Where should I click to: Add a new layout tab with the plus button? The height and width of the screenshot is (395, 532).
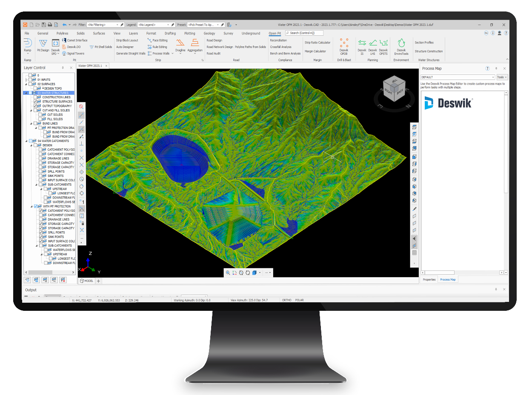pyautogui.click(x=98, y=281)
